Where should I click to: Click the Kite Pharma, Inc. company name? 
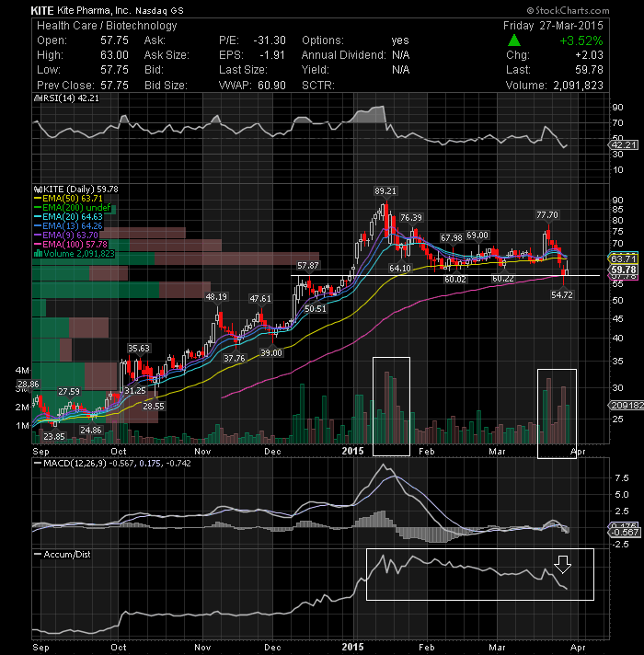point(94,10)
